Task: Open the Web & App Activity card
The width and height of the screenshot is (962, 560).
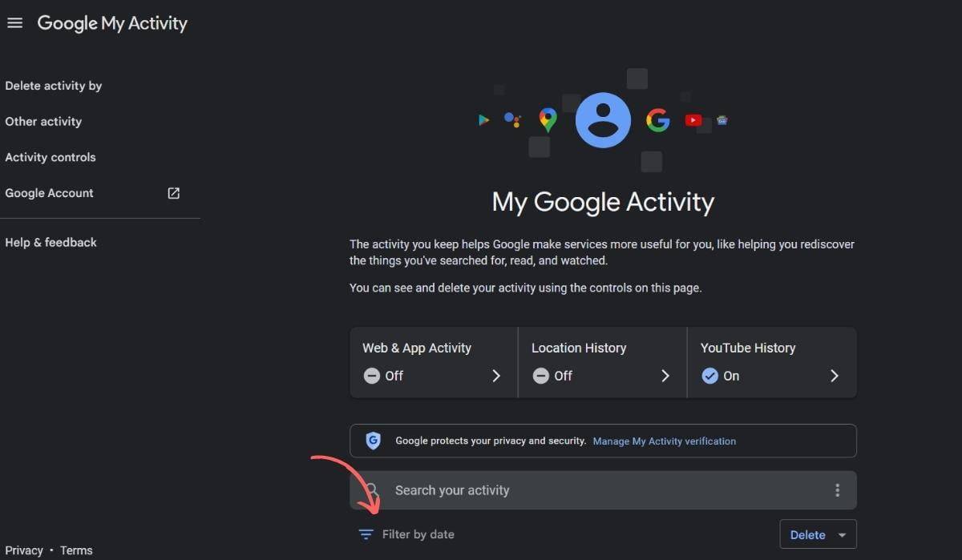Action: (434, 362)
